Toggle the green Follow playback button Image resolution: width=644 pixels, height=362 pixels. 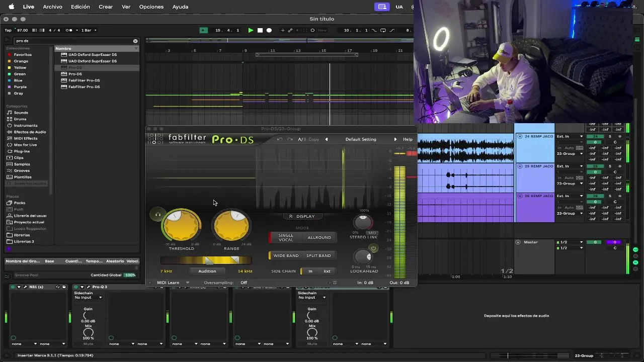click(203, 30)
